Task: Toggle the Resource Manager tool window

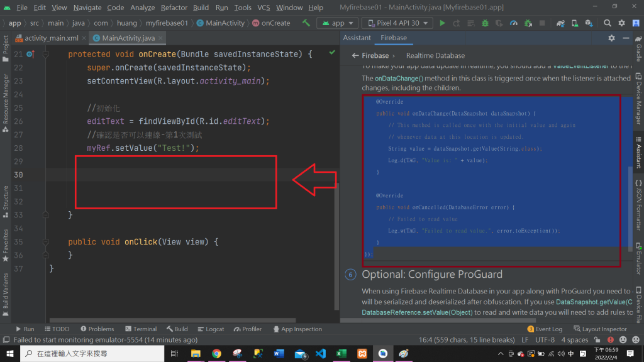Action: point(6,102)
